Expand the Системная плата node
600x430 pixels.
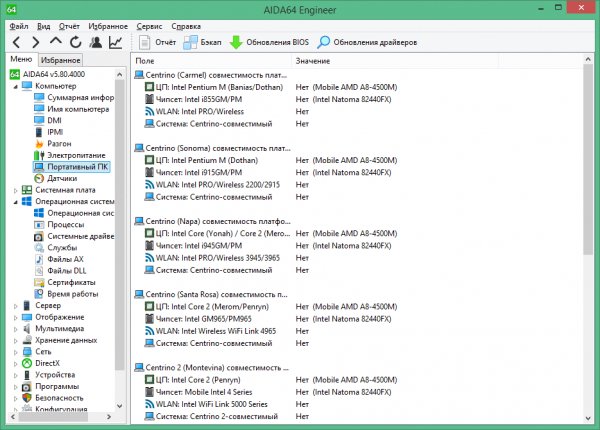16,190
